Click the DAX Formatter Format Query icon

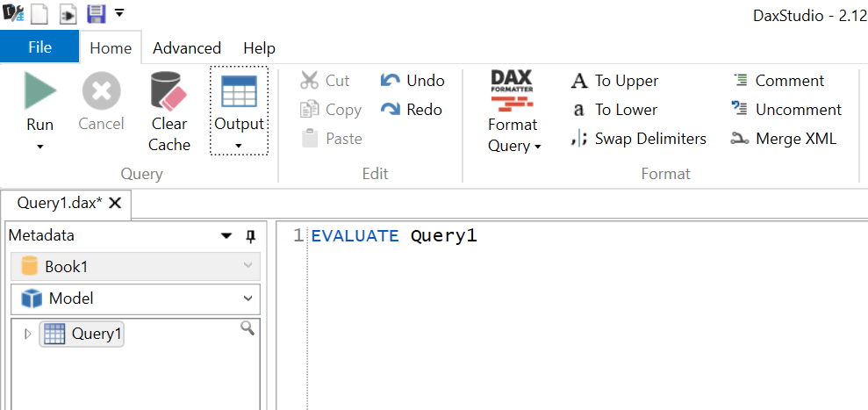[x=512, y=90]
